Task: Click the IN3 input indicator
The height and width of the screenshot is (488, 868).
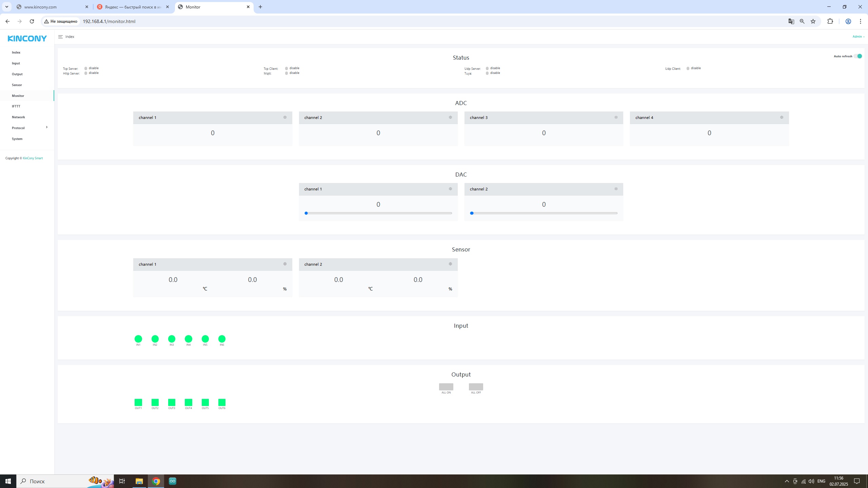Action: tap(172, 339)
